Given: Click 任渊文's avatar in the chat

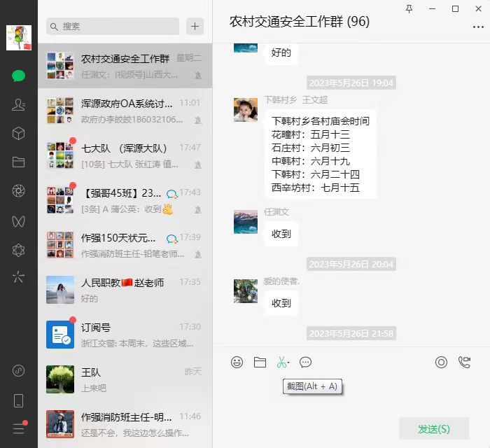Looking at the screenshot, I should tap(246, 222).
